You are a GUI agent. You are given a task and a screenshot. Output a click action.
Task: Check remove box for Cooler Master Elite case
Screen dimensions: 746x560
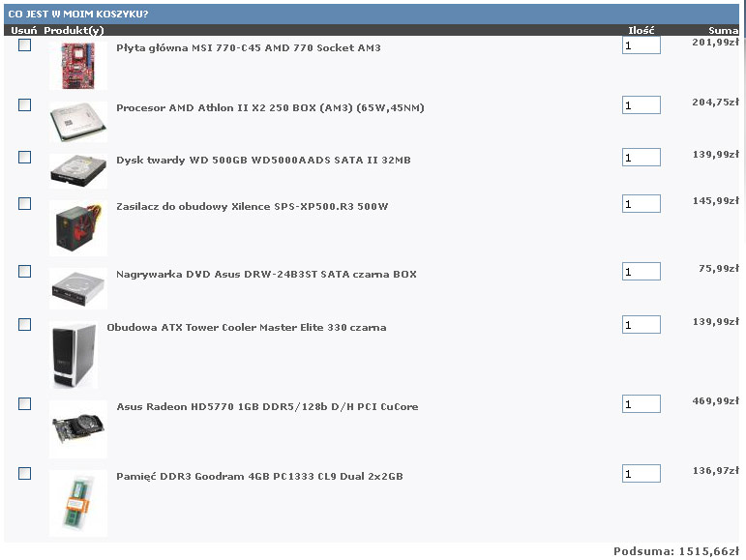click(x=25, y=325)
